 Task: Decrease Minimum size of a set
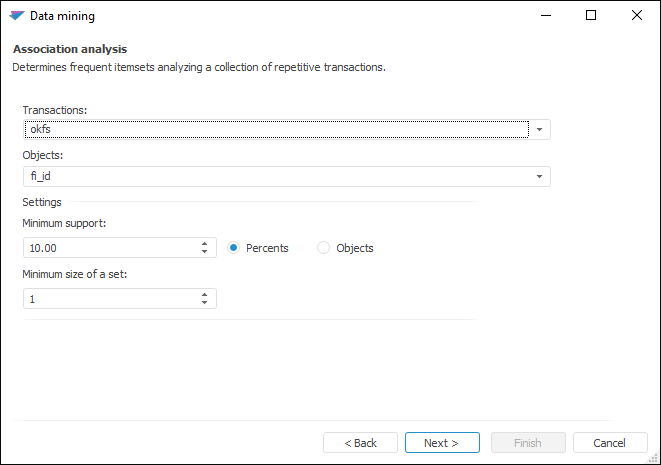click(204, 303)
